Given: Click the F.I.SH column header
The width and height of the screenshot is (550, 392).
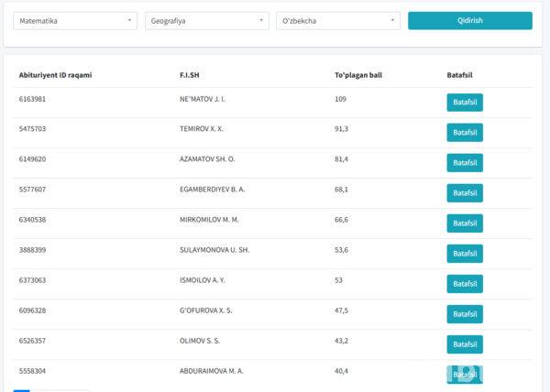Looking at the screenshot, I should [190, 75].
